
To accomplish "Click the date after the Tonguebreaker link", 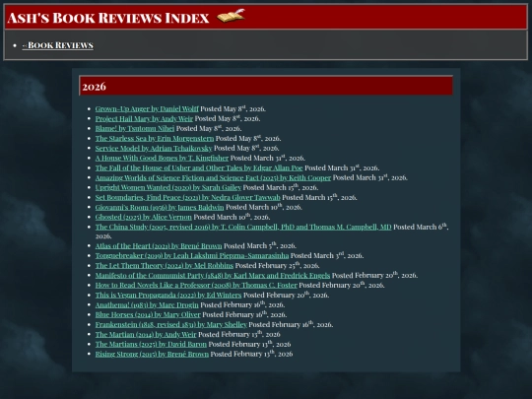I will click(x=327, y=256).
